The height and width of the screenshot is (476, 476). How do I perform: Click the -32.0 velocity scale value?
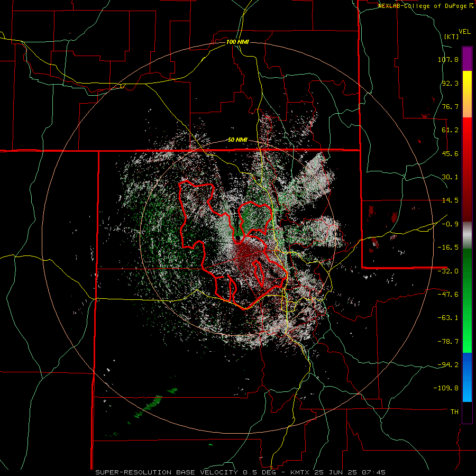(448, 271)
